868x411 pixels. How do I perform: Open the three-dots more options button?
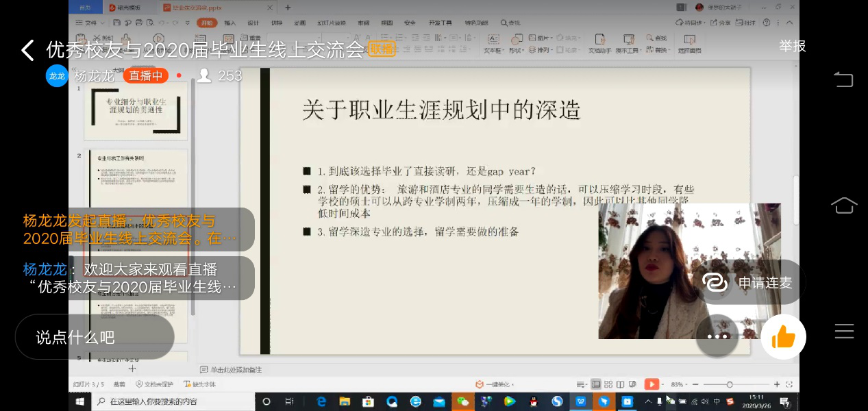click(717, 336)
